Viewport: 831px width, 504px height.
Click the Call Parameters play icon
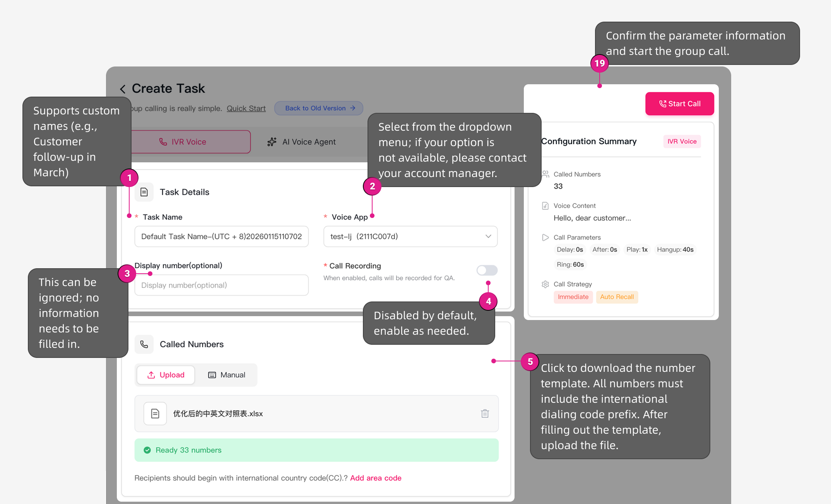pyautogui.click(x=545, y=237)
